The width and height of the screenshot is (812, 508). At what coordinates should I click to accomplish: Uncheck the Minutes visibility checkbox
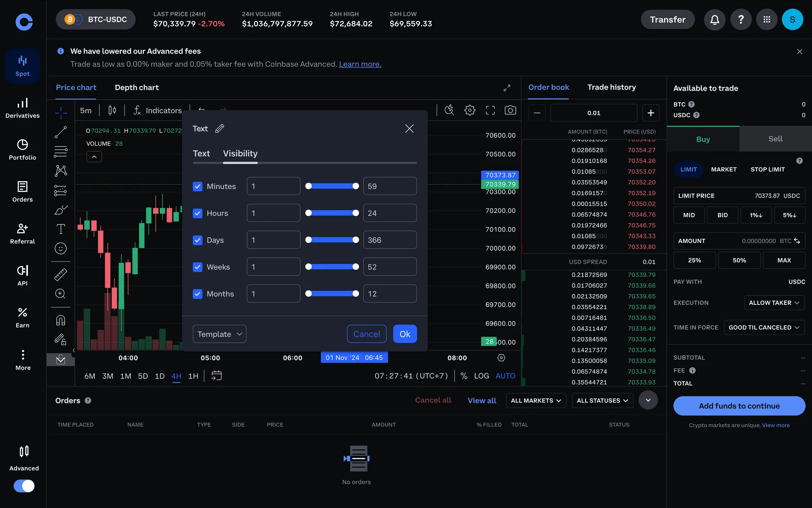tap(198, 186)
